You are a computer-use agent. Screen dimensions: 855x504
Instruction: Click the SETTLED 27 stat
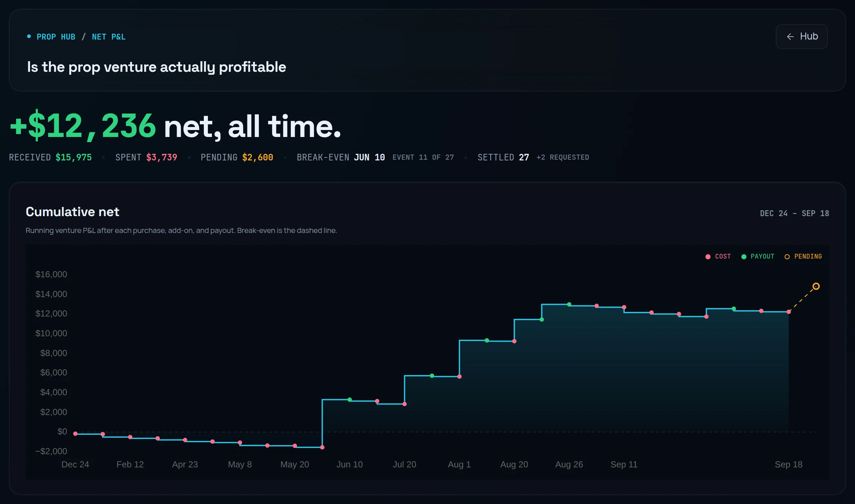coord(503,157)
